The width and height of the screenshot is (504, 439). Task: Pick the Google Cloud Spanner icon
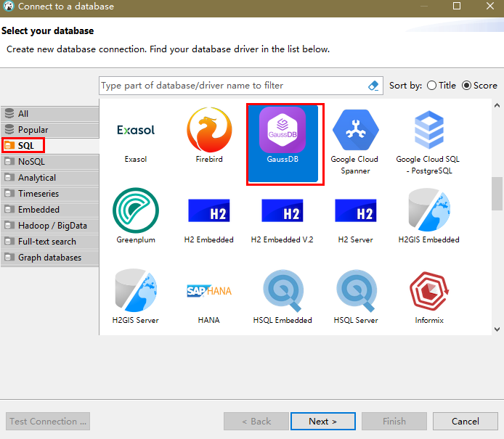pos(355,135)
